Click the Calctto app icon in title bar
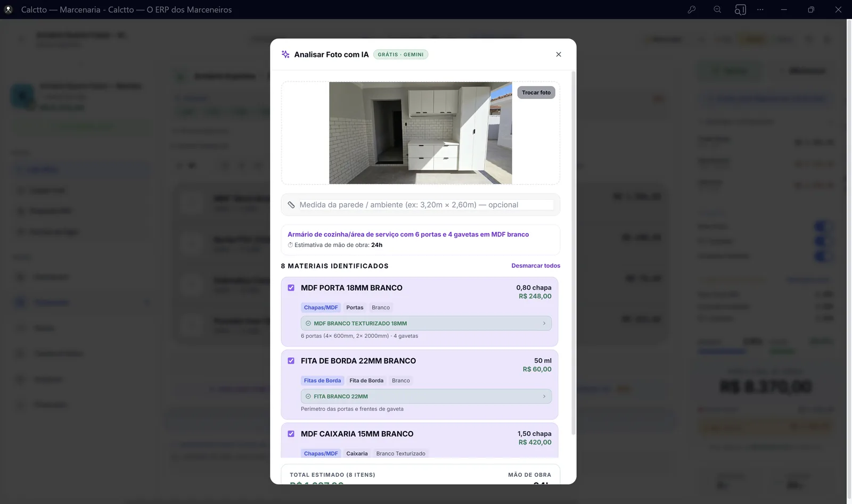Image resolution: width=852 pixels, height=504 pixels. (x=8, y=10)
